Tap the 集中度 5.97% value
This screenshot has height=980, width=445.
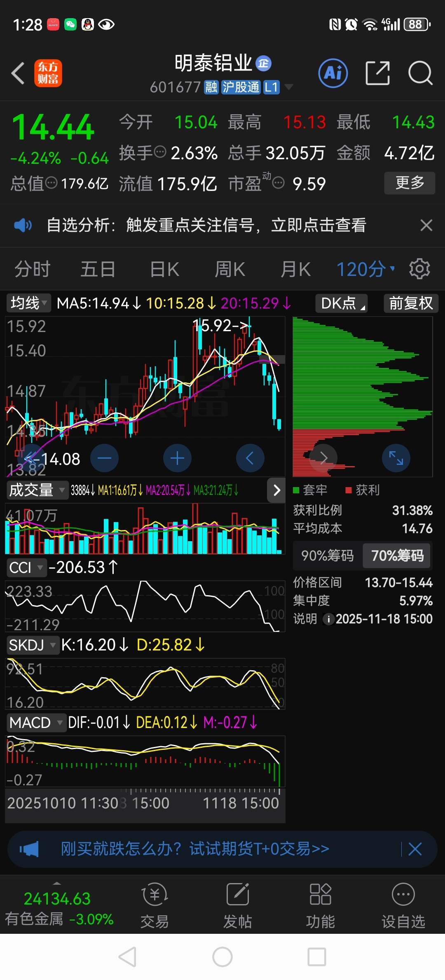(x=416, y=601)
